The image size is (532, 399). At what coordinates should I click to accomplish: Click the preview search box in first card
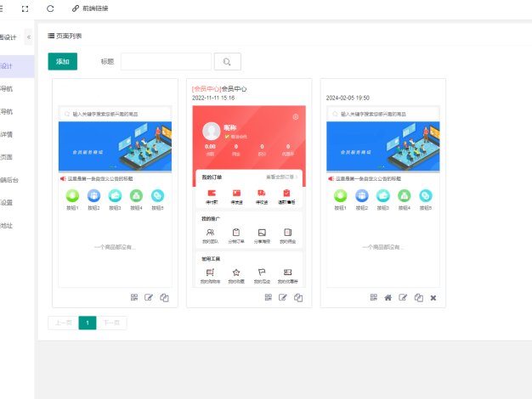pyautogui.click(x=115, y=114)
